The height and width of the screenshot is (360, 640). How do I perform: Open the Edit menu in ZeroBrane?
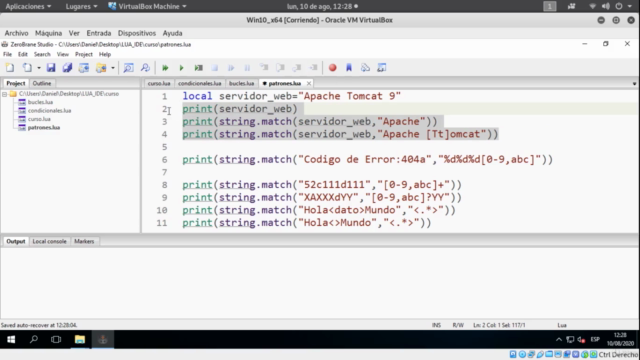coord(22,54)
